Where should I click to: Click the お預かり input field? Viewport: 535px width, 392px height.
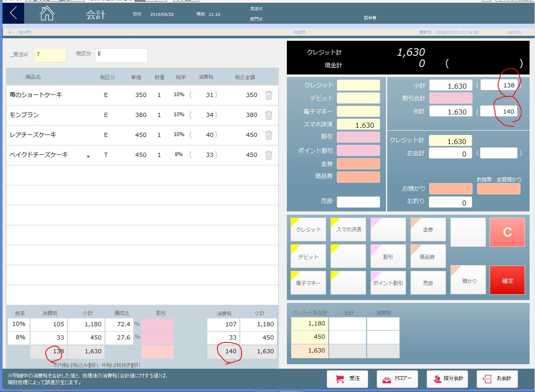coord(451,189)
